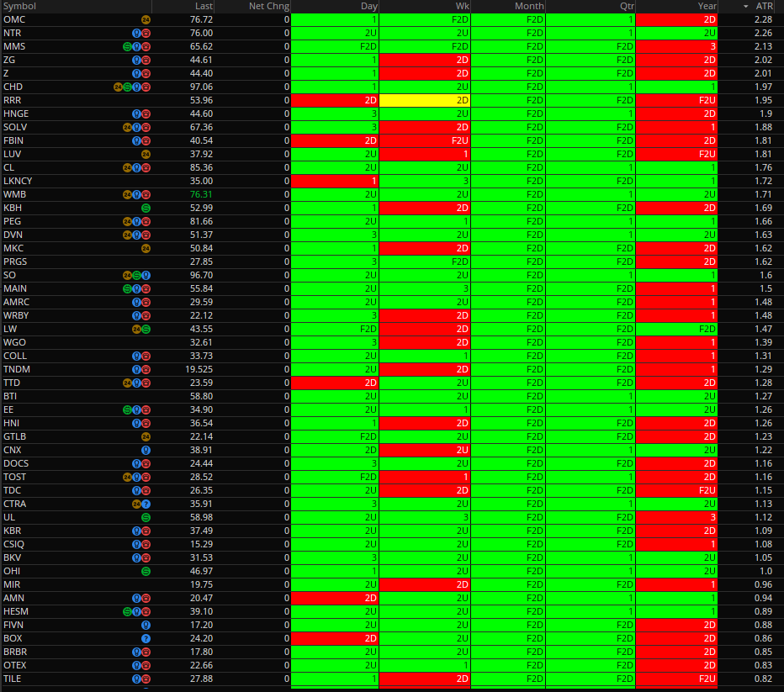Image resolution: width=784 pixels, height=692 pixels.
Task: Click the Year cell 3 for UL
Action: click(676, 518)
